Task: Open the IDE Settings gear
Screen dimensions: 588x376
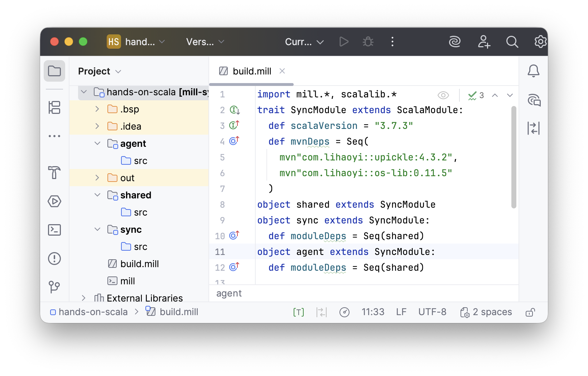Action: [x=540, y=42]
